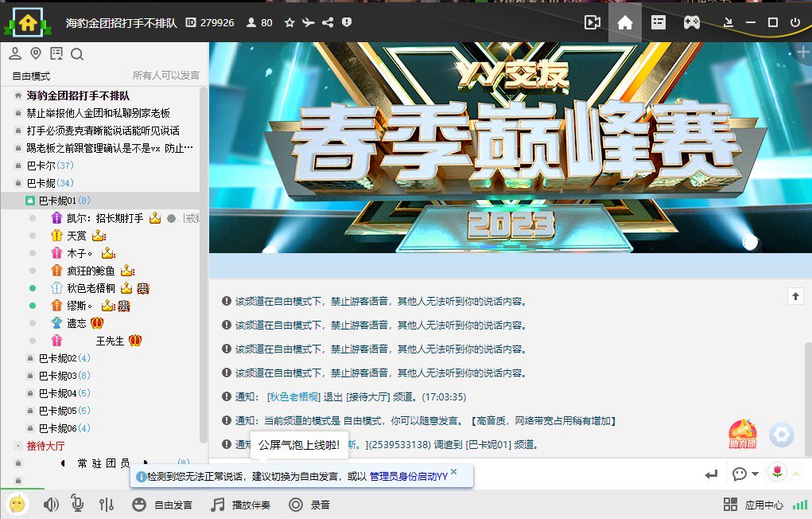Click 播放伴奏 to play accompaniment
Image resolution: width=812 pixels, height=519 pixels.
click(241, 505)
